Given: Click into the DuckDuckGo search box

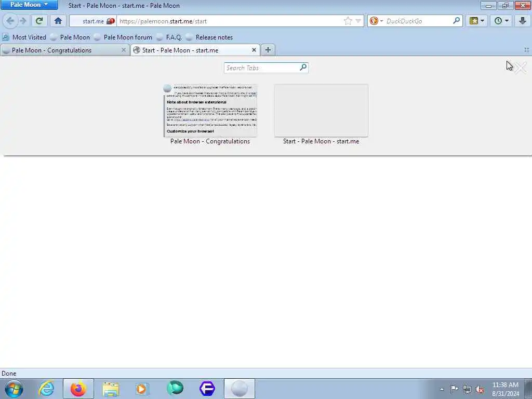Looking at the screenshot, I should 419,21.
